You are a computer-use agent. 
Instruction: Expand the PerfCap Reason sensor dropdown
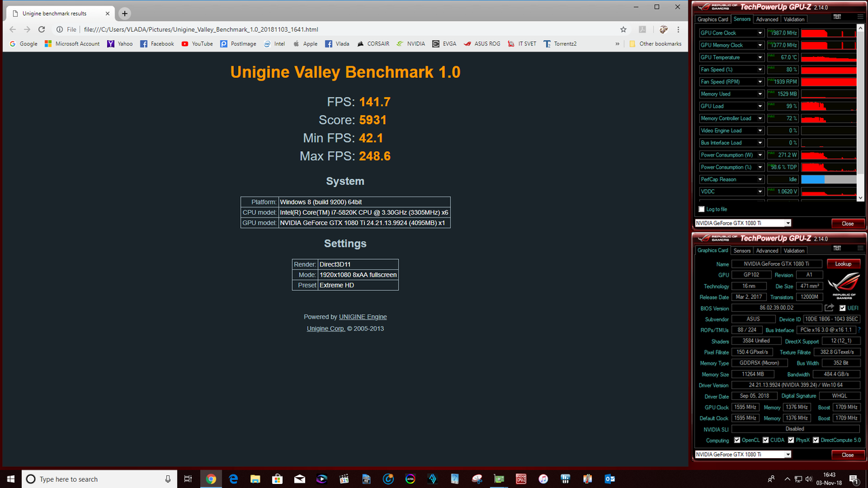(760, 179)
